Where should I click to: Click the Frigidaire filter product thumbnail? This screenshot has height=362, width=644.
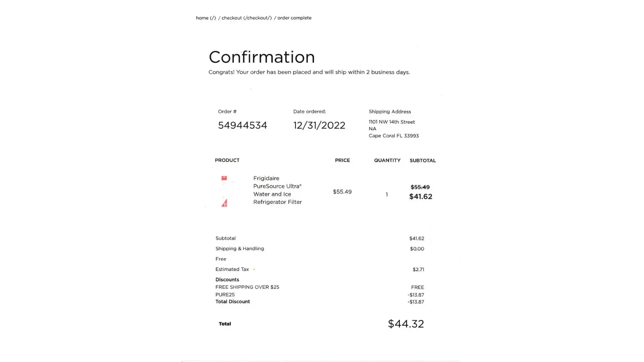225,191
